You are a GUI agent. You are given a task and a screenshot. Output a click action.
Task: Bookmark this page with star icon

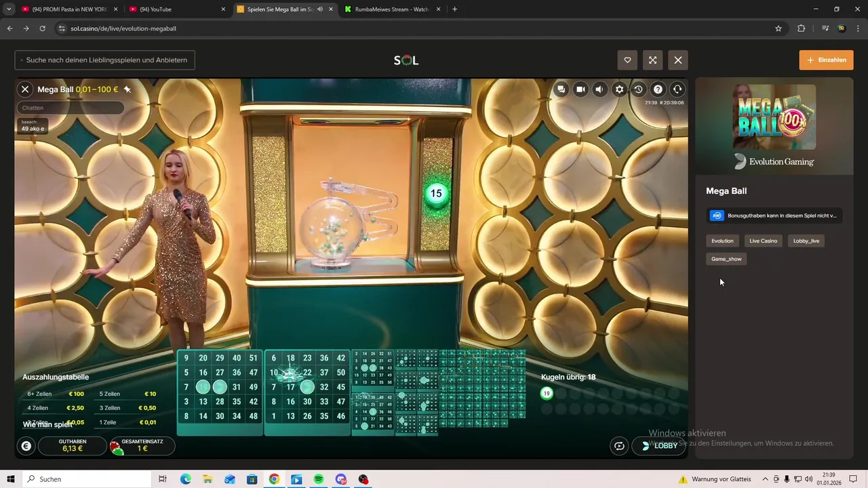click(778, 28)
